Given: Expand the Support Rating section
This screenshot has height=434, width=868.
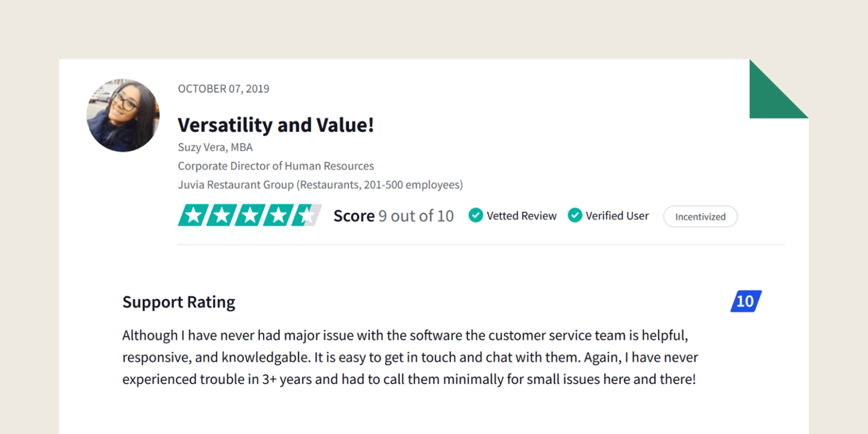Looking at the screenshot, I should [x=179, y=302].
